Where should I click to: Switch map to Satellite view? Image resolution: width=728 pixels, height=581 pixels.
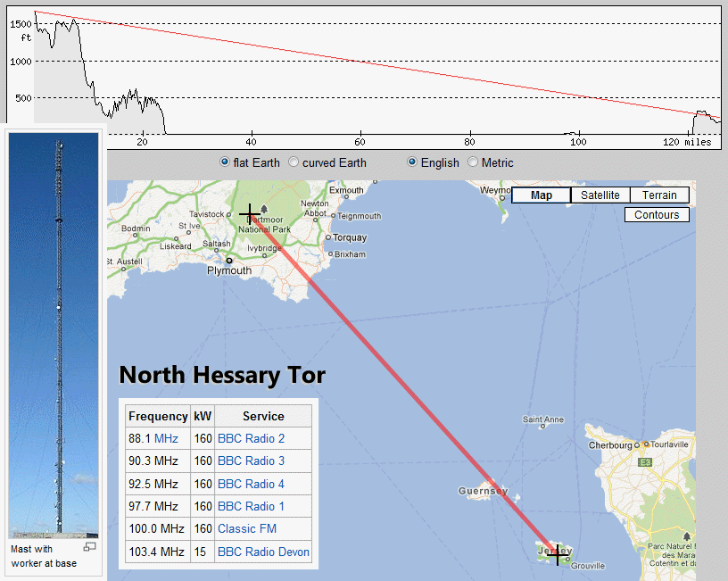pyautogui.click(x=600, y=195)
